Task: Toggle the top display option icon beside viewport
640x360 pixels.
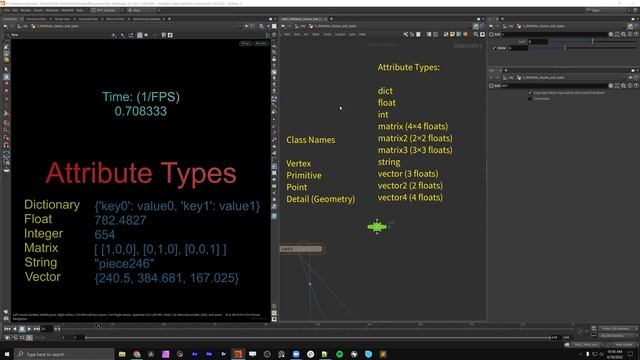Action: pos(274,47)
